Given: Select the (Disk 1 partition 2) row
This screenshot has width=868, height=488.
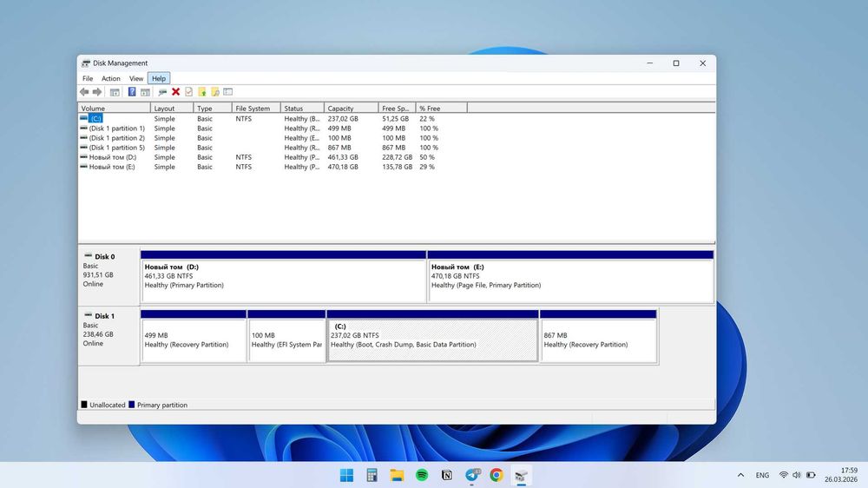Looking at the screenshot, I should point(117,138).
